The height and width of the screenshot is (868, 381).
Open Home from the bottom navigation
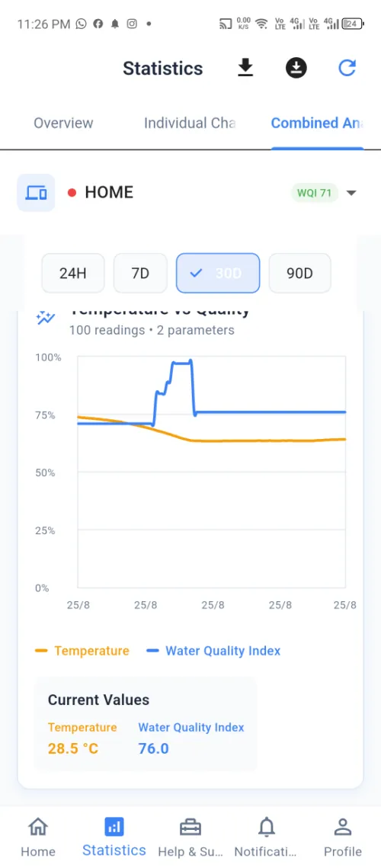coord(38,838)
